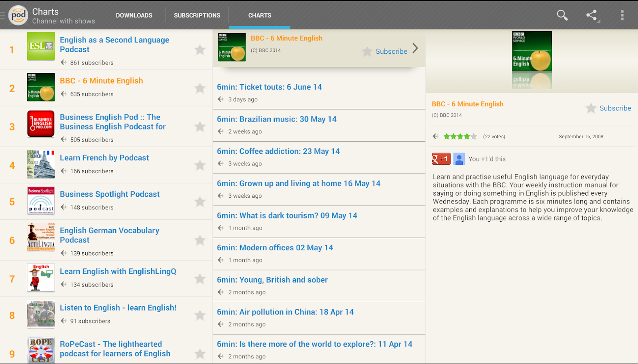This screenshot has height=364, width=638.
Task: Star the English as a Second Language Podcast
Action: [x=200, y=50]
